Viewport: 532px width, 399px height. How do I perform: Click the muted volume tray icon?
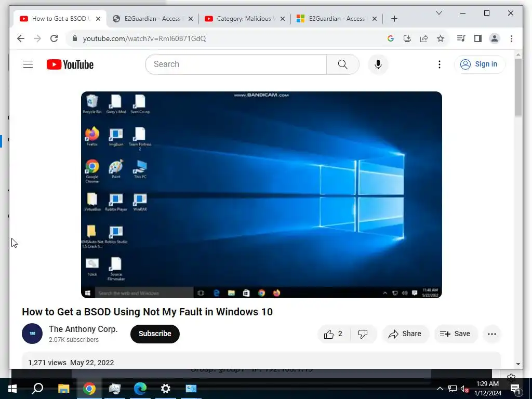tap(464, 389)
